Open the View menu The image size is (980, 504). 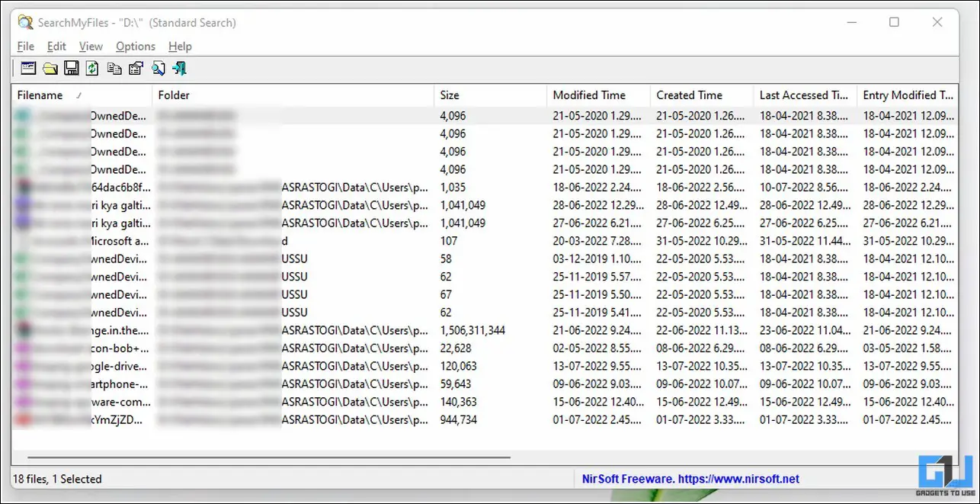(91, 47)
